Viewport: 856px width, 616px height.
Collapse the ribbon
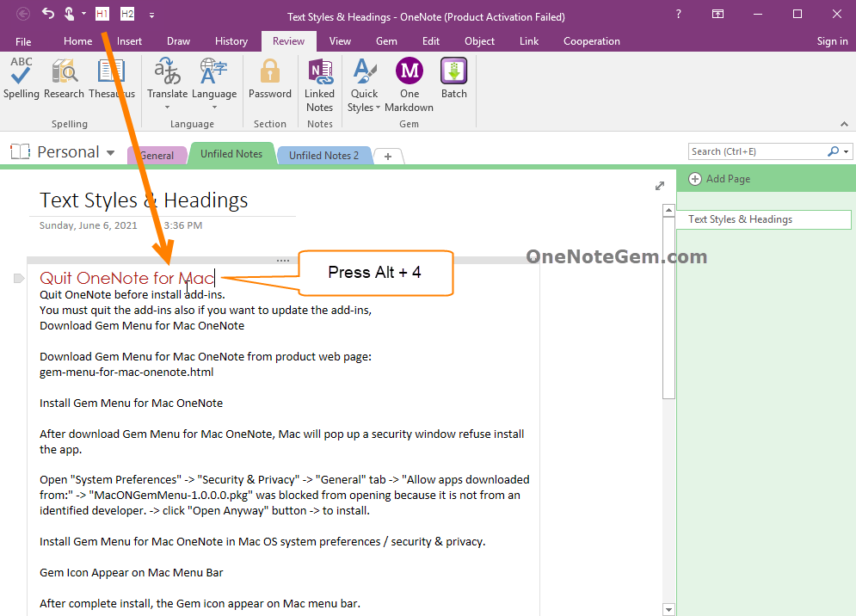pyautogui.click(x=844, y=124)
